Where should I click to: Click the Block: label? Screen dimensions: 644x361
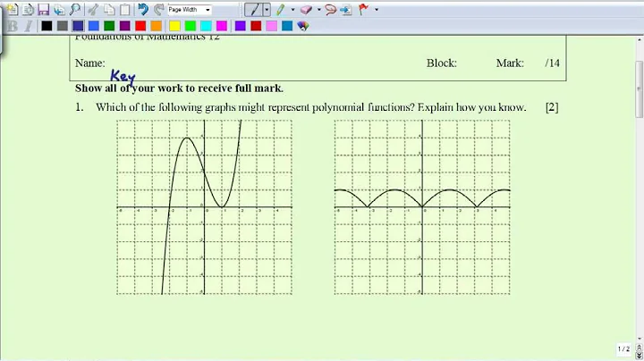coord(442,63)
